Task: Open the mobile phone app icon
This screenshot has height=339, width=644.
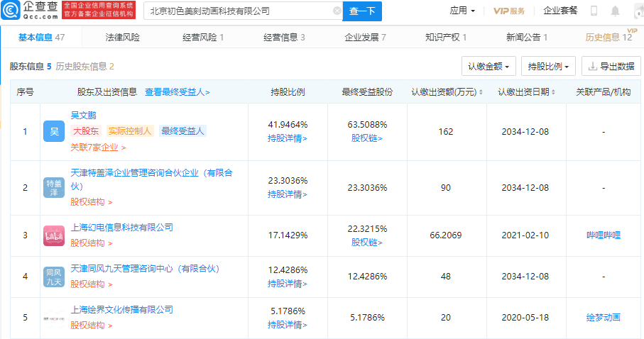Action: point(594,11)
